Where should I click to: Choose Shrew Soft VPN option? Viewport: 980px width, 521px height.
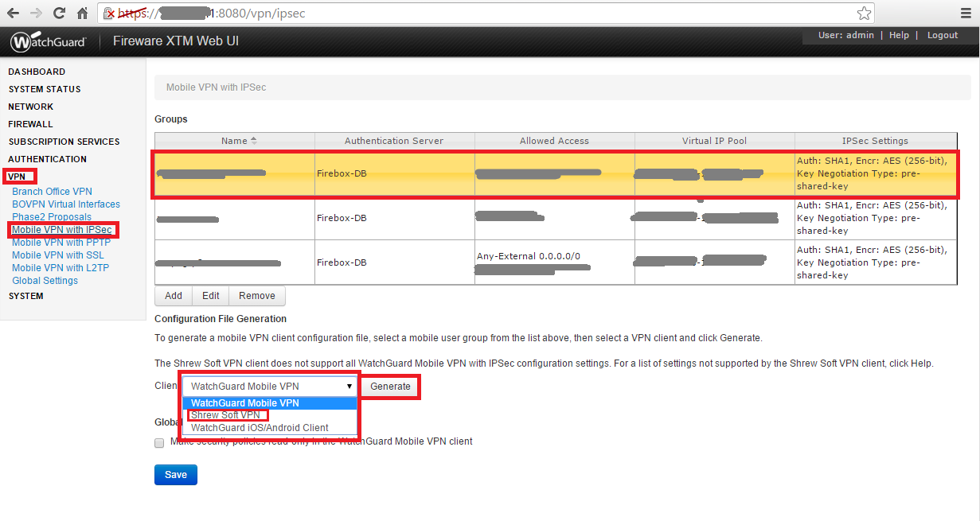(271, 415)
